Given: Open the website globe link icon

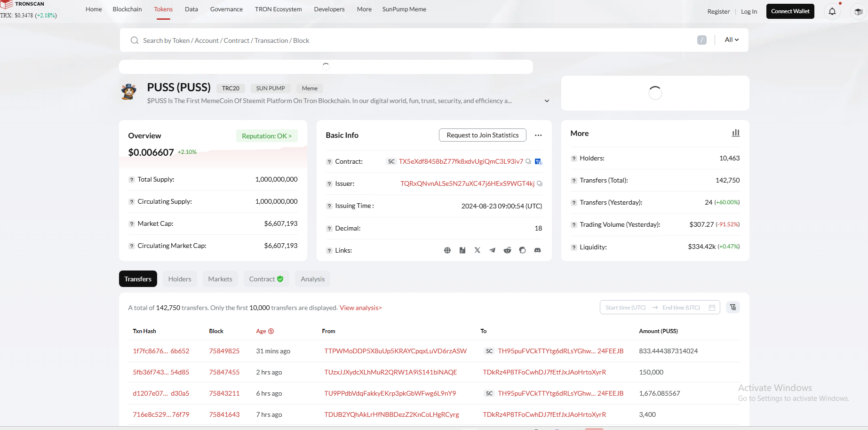Looking at the screenshot, I should [x=447, y=250].
